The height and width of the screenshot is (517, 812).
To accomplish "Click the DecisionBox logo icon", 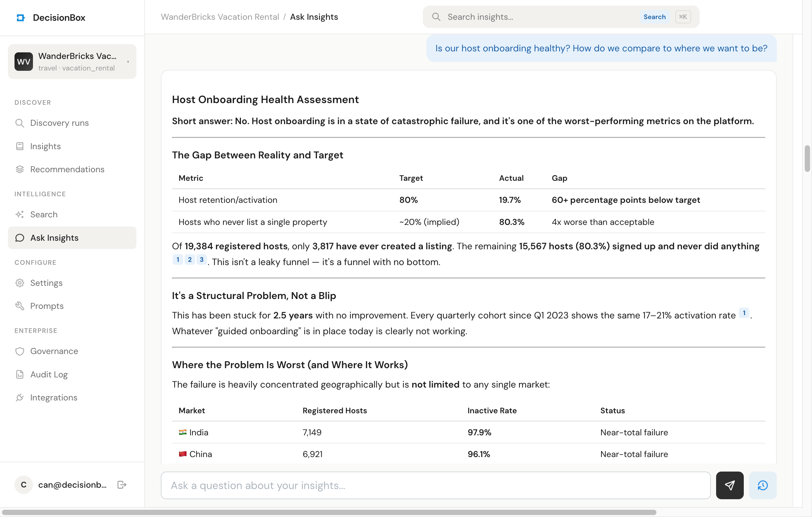I will [20, 17].
